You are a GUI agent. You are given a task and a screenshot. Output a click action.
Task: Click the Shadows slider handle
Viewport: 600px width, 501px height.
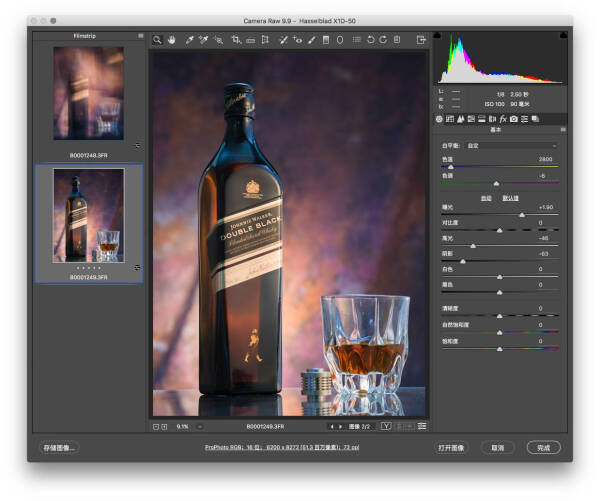tap(463, 261)
